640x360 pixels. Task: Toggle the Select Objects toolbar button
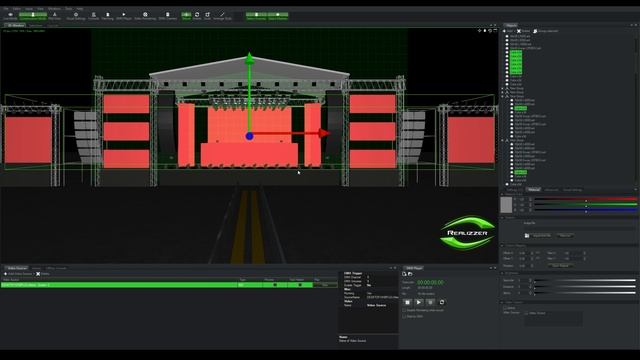click(278, 16)
